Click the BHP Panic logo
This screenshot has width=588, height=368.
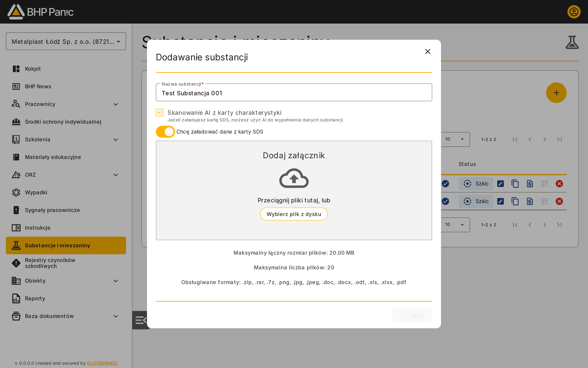click(x=40, y=12)
